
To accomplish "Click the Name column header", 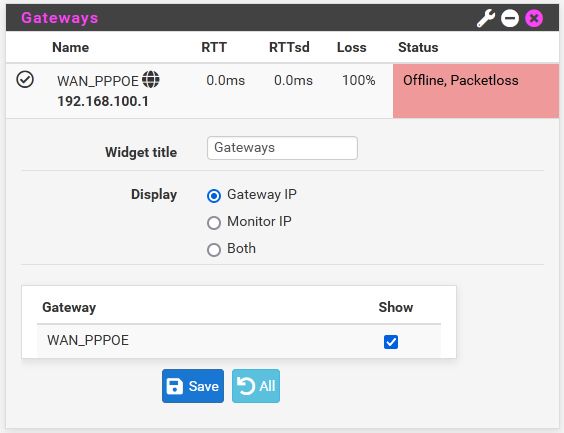I will click(x=70, y=47).
